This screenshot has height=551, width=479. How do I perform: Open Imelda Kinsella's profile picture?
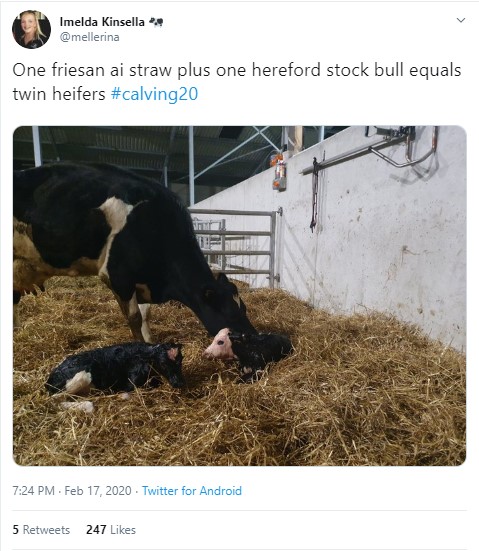tap(31, 29)
